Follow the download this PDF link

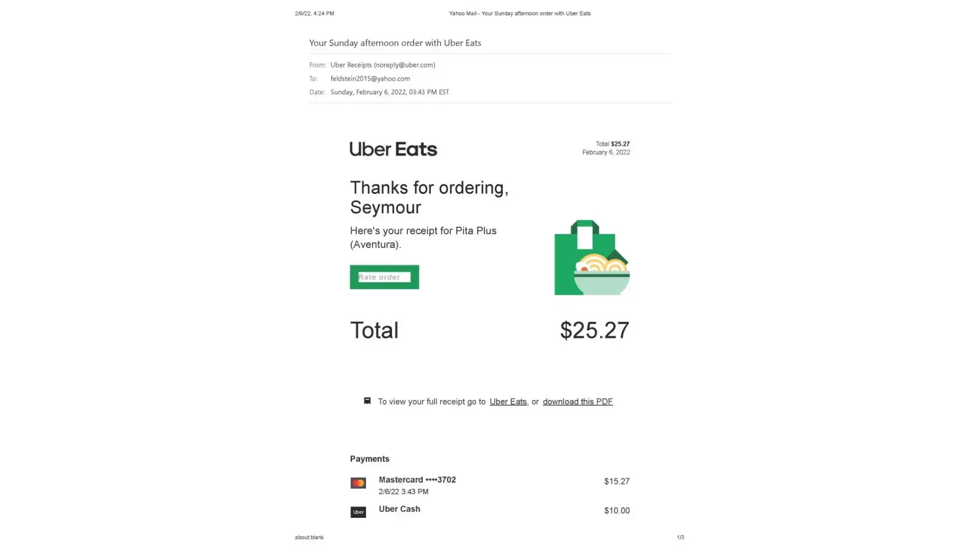pos(577,402)
